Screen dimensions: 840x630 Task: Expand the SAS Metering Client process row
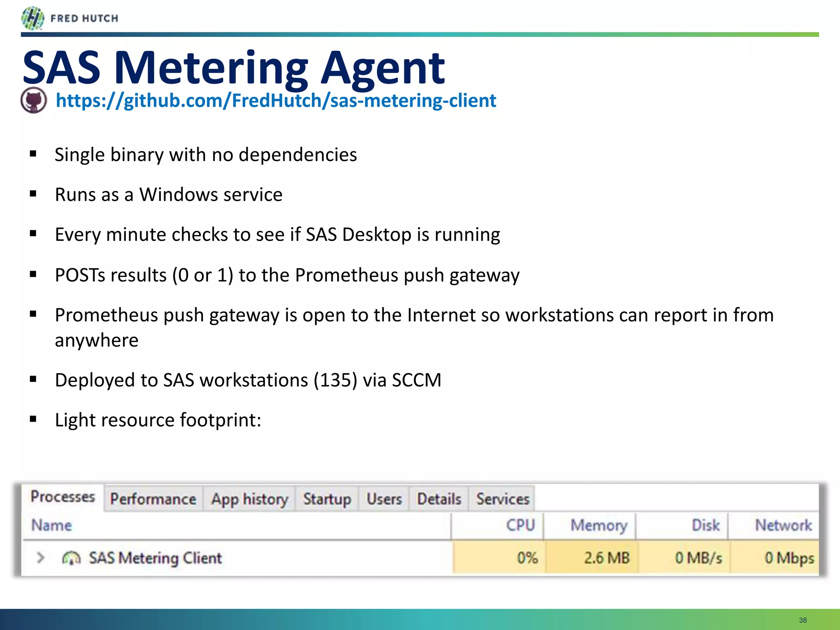coord(40,558)
